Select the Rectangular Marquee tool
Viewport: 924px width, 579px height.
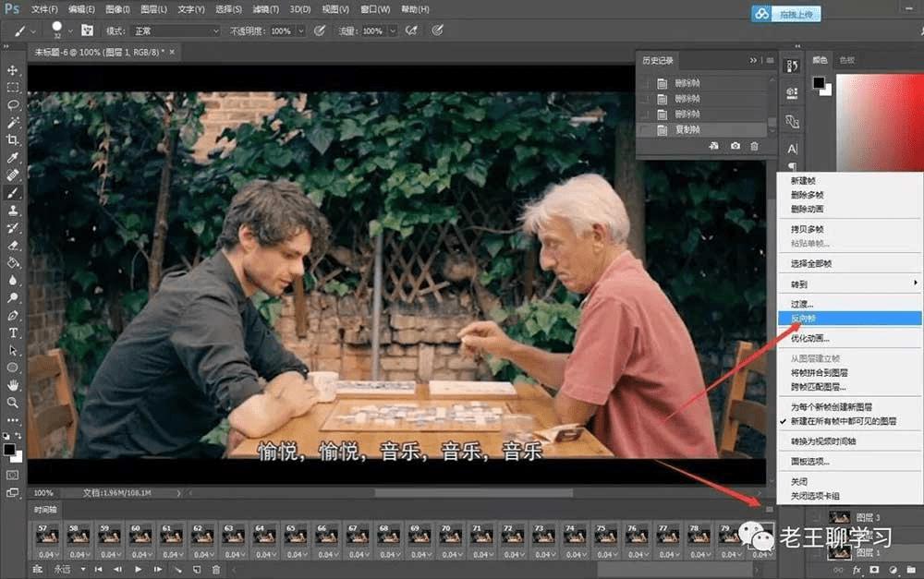(x=12, y=87)
